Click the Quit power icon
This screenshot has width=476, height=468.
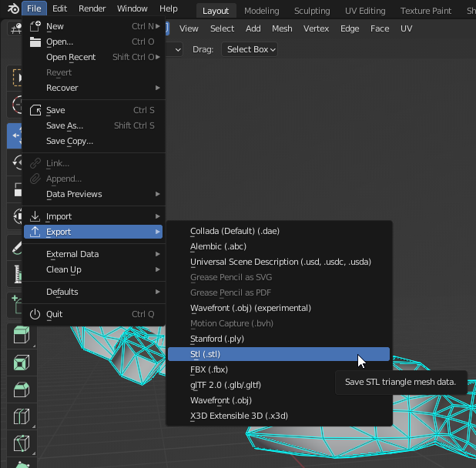[35, 314]
